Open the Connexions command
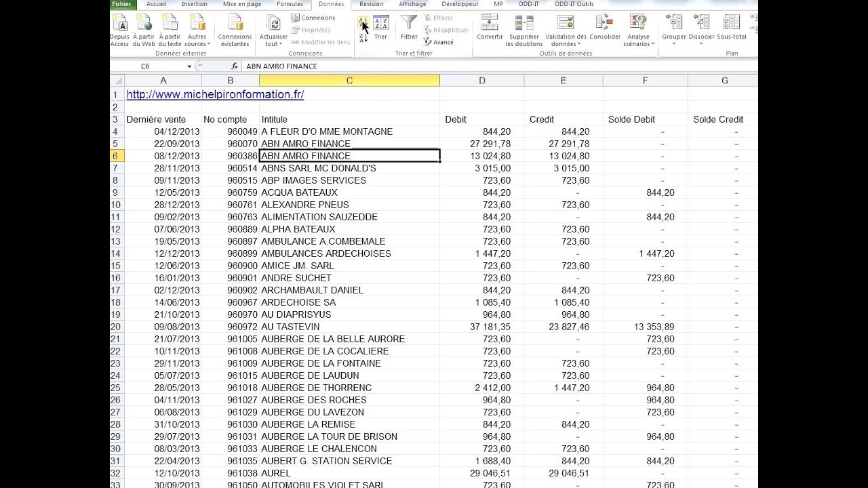The height and width of the screenshot is (488, 868). tap(313, 18)
